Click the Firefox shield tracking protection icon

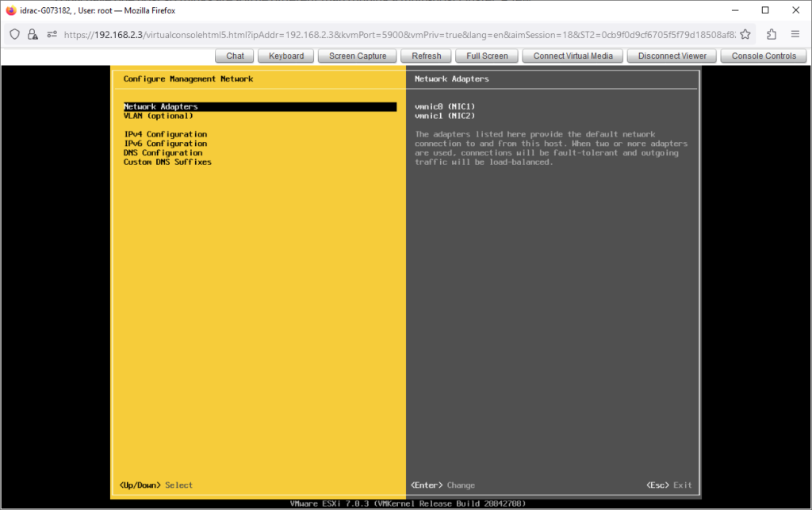point(14,34)
